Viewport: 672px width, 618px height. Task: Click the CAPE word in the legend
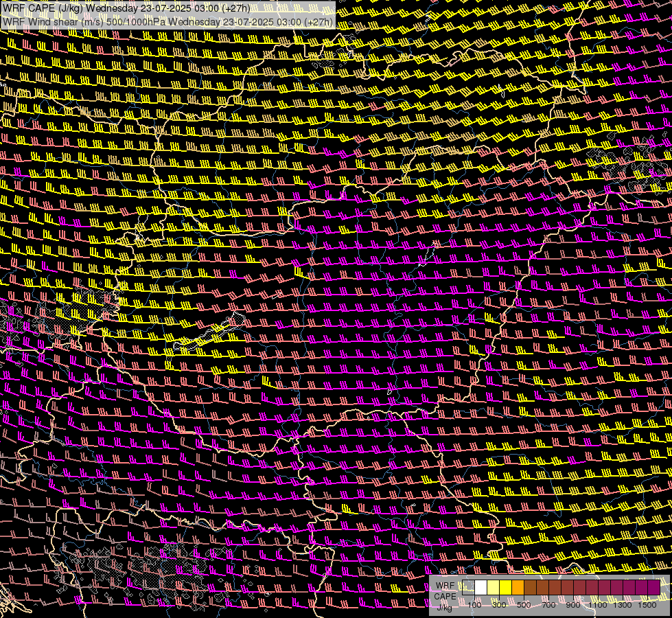click(x=445, y=597)
